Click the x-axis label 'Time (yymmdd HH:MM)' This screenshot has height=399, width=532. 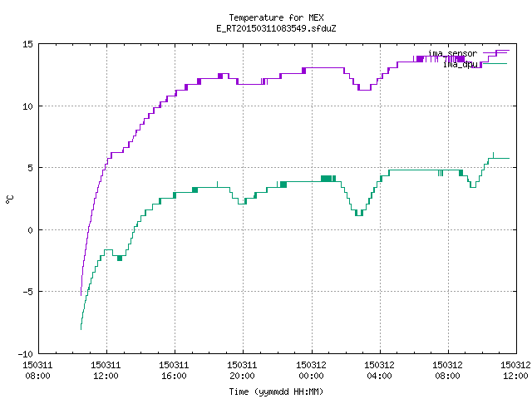[x=276, y=392]
